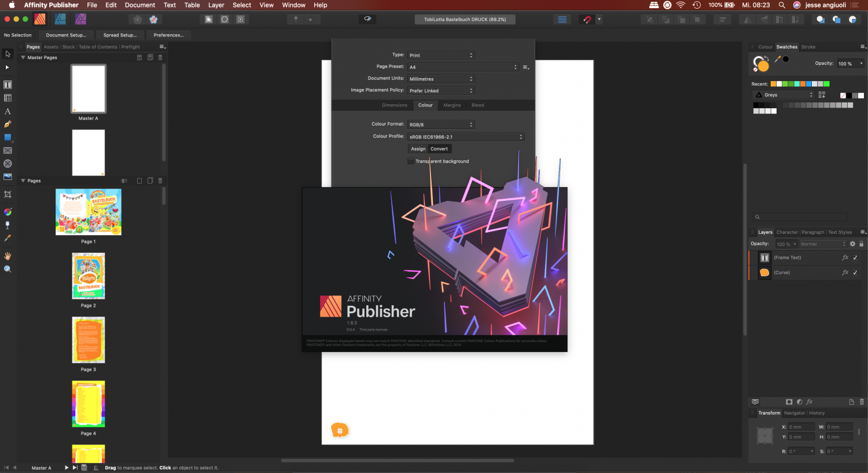Pick the blue recent colour swatch

(808, 84)
